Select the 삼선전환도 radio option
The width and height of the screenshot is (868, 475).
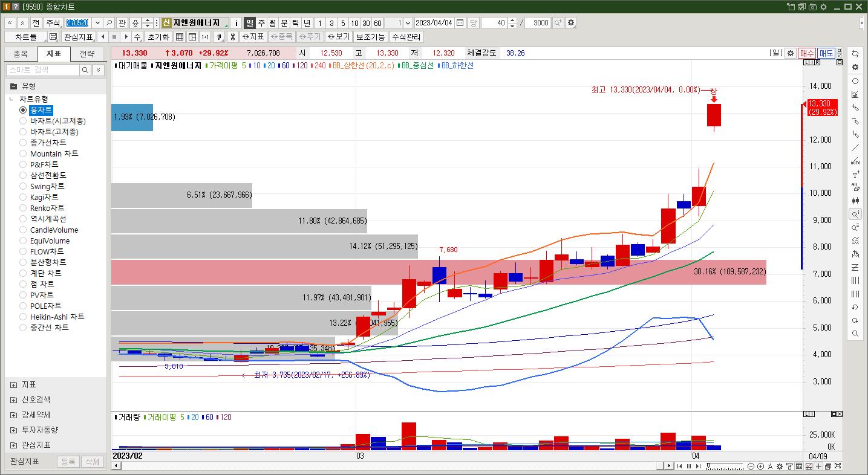(x=24, y=175)
